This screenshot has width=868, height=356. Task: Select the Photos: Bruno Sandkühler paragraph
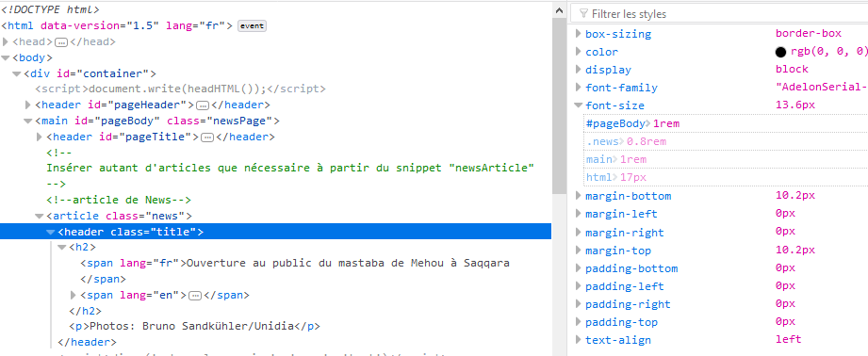pos(194,326)
